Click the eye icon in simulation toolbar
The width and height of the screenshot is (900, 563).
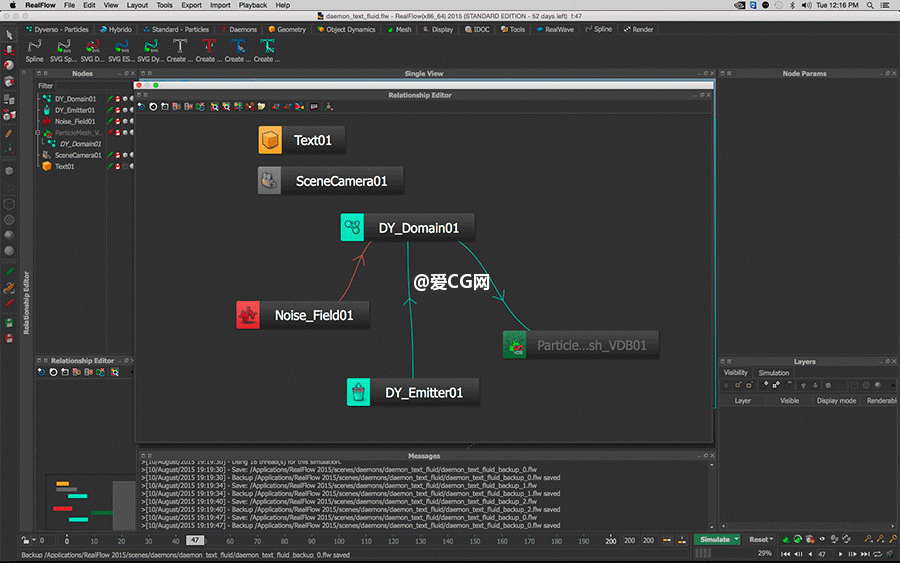tap(822, 539)
